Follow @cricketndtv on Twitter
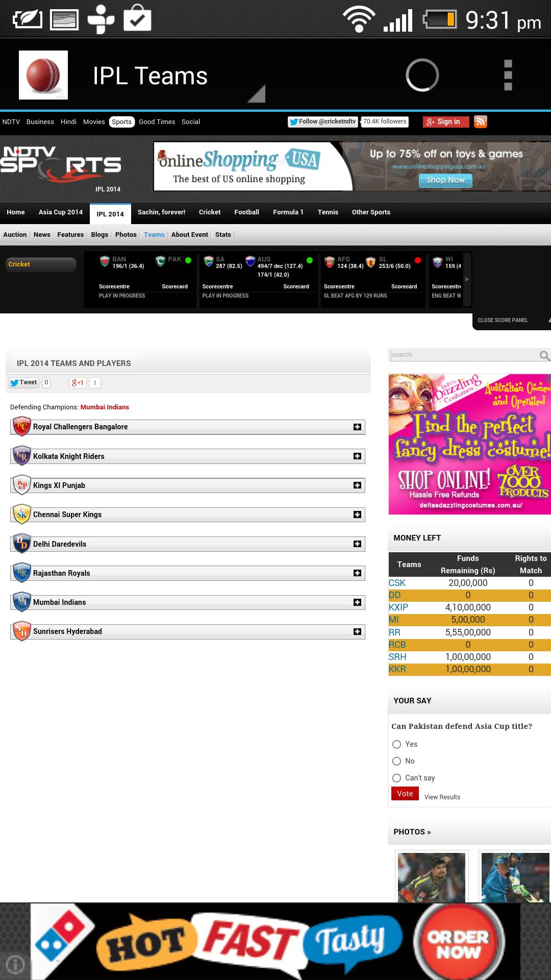The image size is (551, 980). (x=322, y=121)
